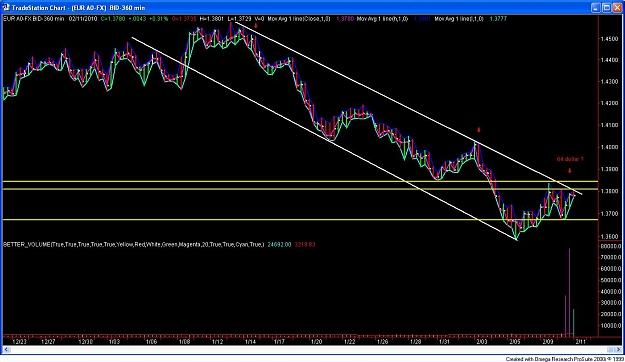Click the 1/12 date axis label

tap(217, 342)
